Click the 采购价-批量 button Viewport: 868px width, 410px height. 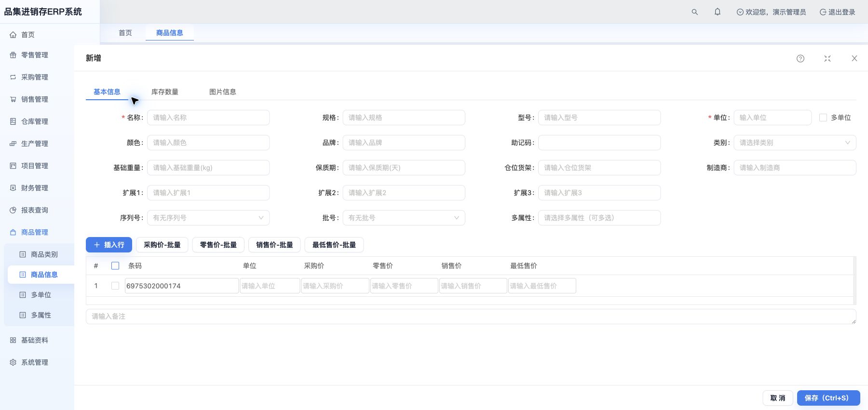[x=162, y=245]
